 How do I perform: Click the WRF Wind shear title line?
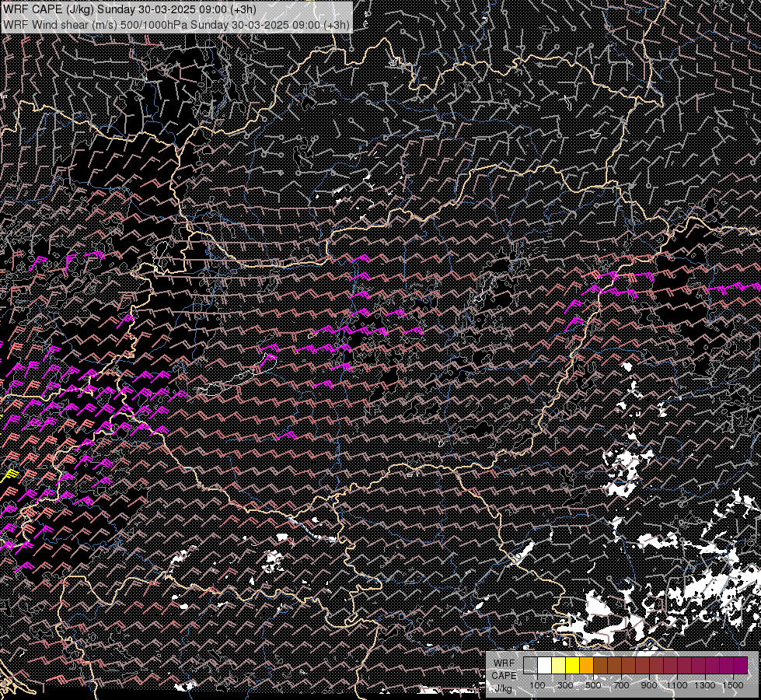pos(176,24)
